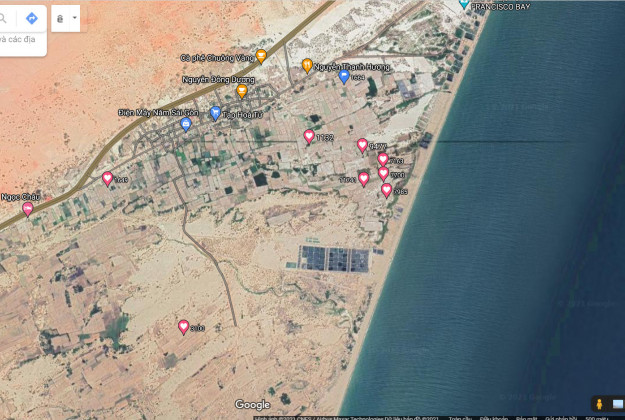Select the Ngọc Châu heart marker
The width and height of the screenshot is (625, 420).
pos(27,209)
